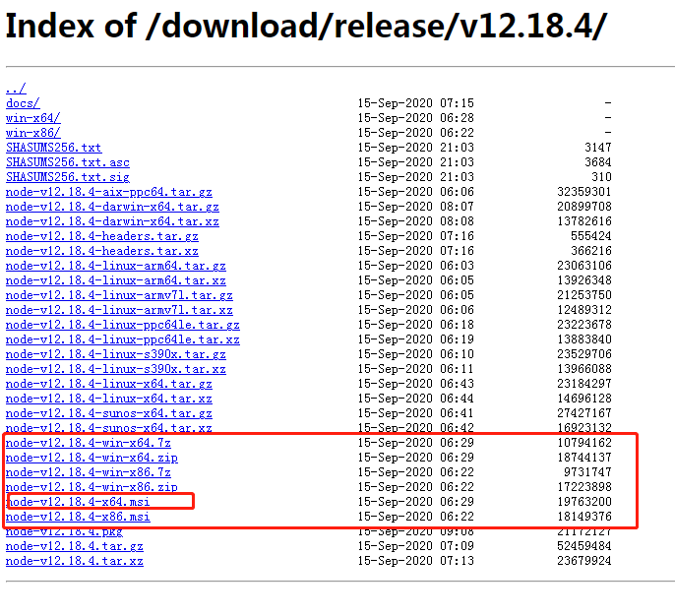Open the docs/ folder link
The image size is (675, 616).
point(23,103)
